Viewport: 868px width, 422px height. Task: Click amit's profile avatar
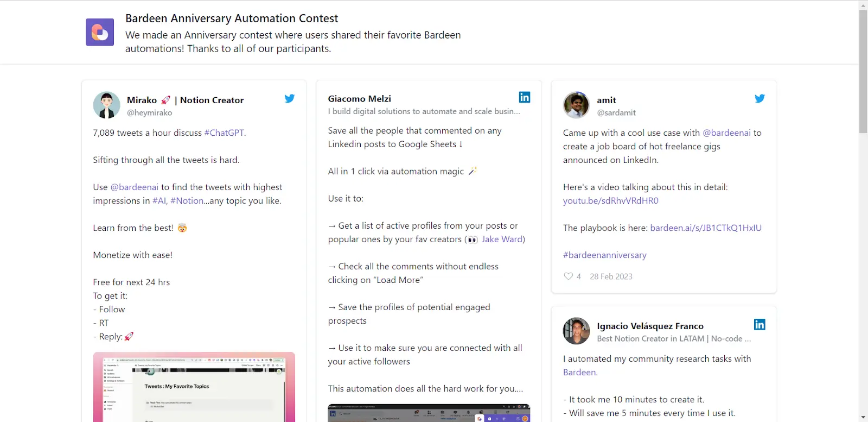click(577, 105)
